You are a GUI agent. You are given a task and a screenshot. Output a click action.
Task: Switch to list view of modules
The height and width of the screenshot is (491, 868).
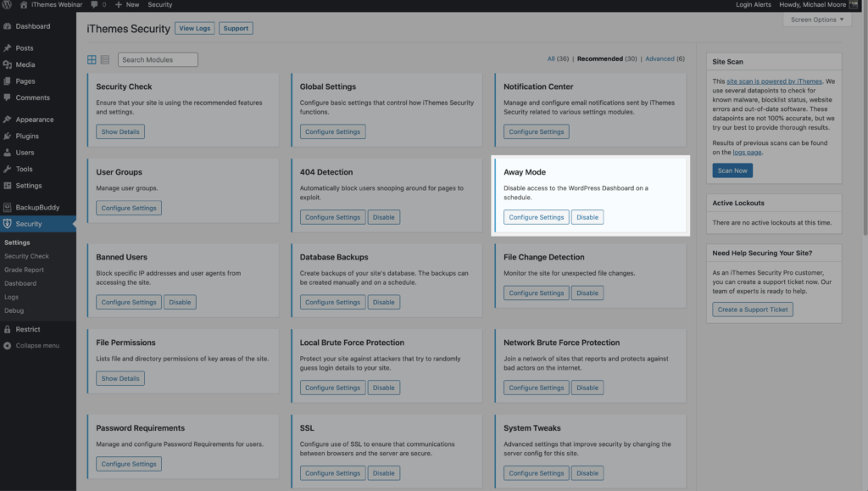click(x=103, y=59)
